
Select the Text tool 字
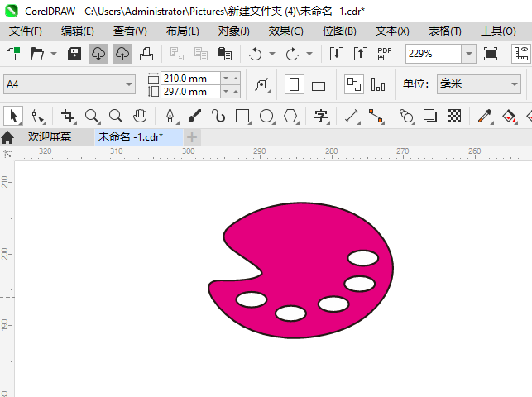(x=321, y=116)
